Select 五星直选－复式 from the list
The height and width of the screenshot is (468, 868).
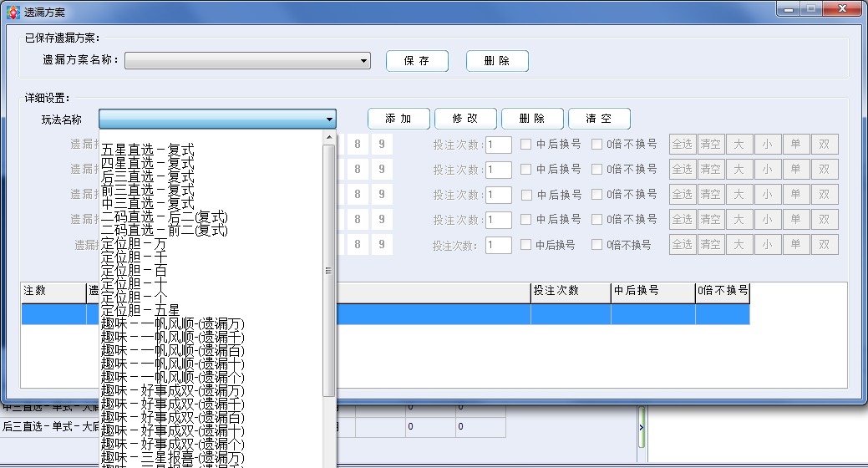[x=148, y=150]
